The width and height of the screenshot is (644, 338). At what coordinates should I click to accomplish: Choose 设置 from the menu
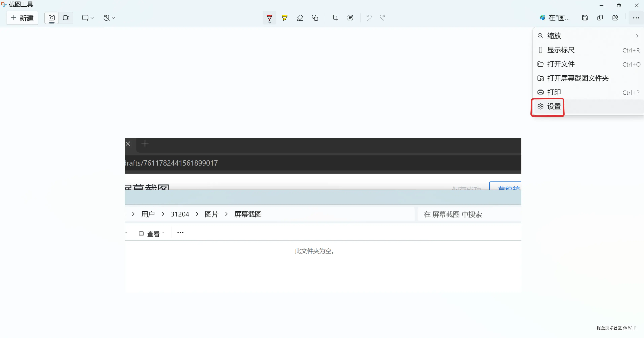(x=554, y=107)
